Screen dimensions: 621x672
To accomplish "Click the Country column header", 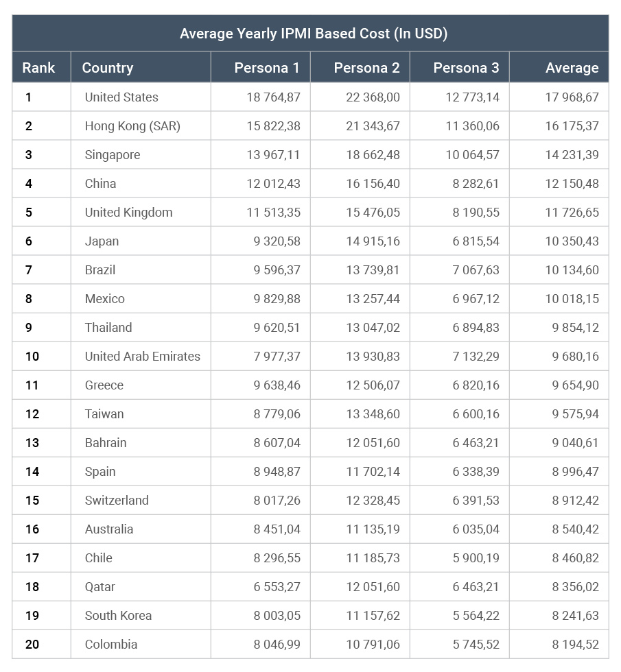I will click(x=108, y=68).
